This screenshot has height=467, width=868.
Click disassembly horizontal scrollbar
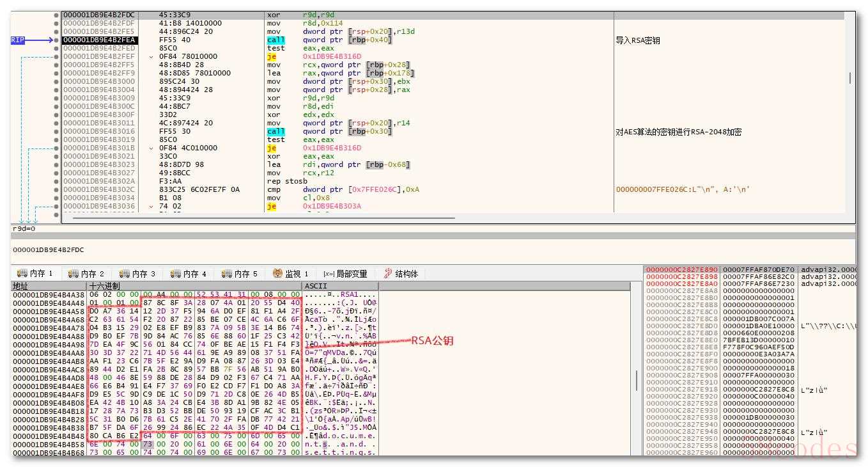point(264,218)
